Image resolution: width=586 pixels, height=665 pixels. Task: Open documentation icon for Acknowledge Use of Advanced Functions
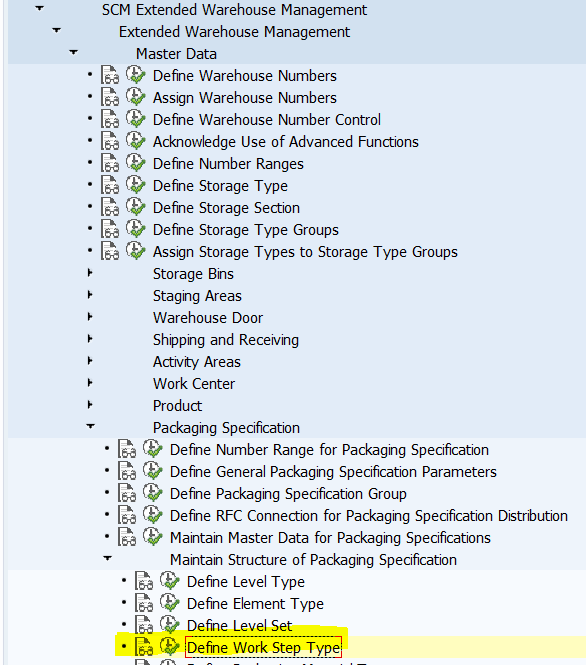click(110, 142)
